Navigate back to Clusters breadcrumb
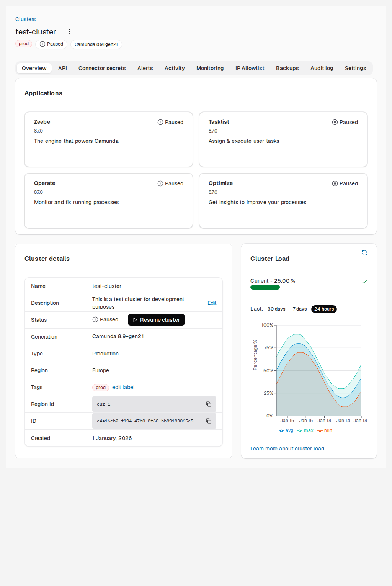Screen dimensions: 392x586 point(25,19)
